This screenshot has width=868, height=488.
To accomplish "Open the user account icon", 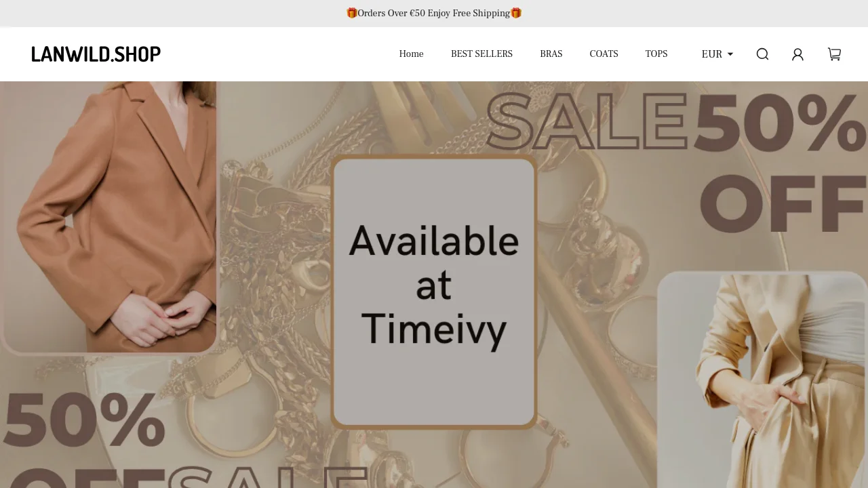I will (797, 54).
